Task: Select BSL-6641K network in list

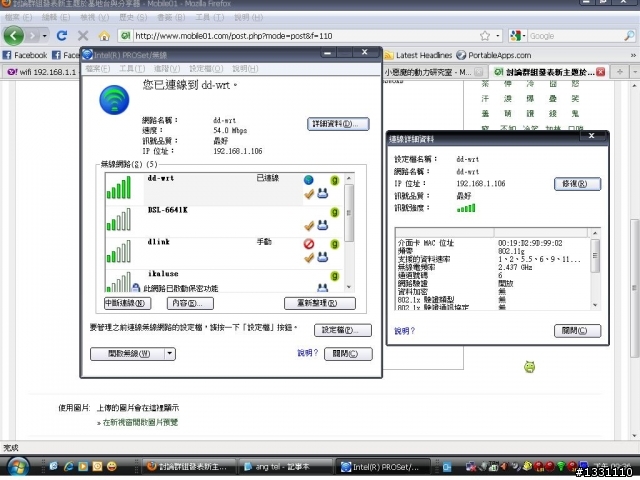Action: click(x=224, y=222)
